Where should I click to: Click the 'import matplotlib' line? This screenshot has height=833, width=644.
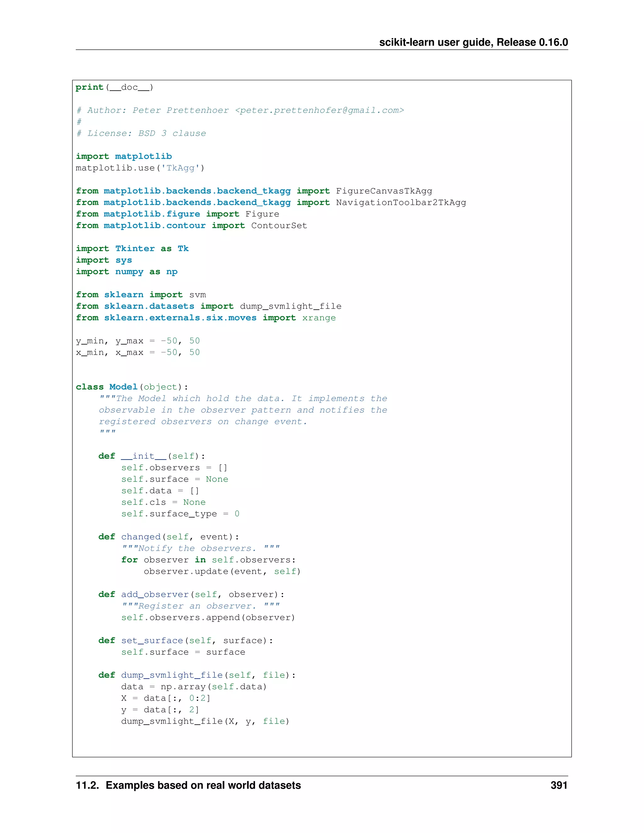point(124,156)
